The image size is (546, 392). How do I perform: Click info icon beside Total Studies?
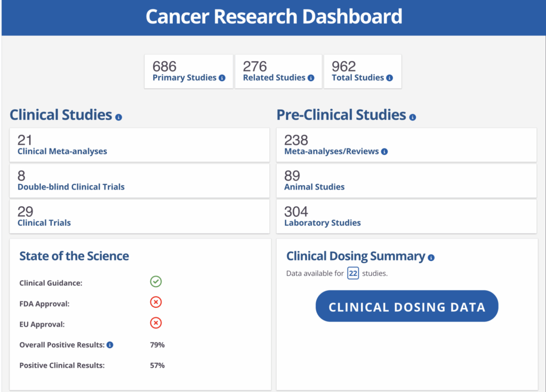390,78
